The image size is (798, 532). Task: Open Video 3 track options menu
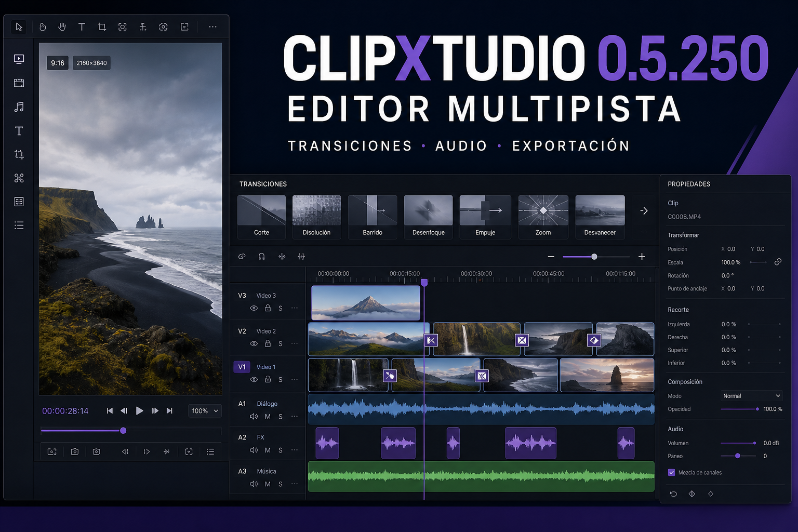(295, 308)
